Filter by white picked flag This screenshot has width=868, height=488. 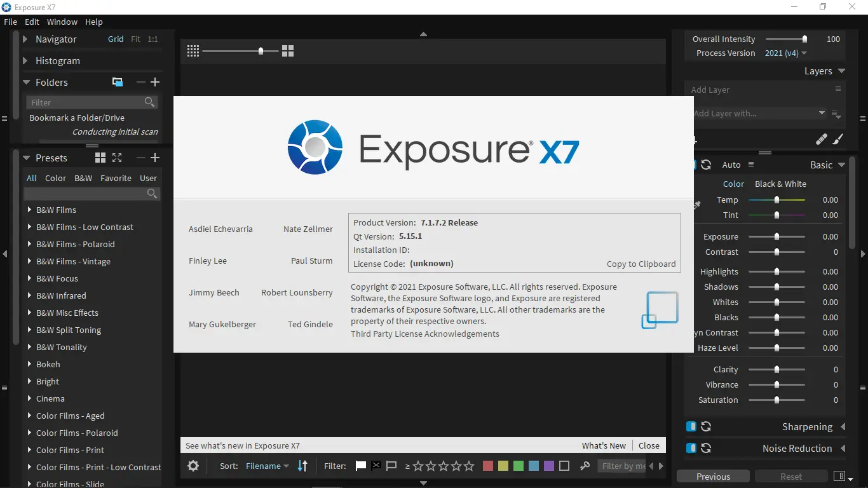360,466
